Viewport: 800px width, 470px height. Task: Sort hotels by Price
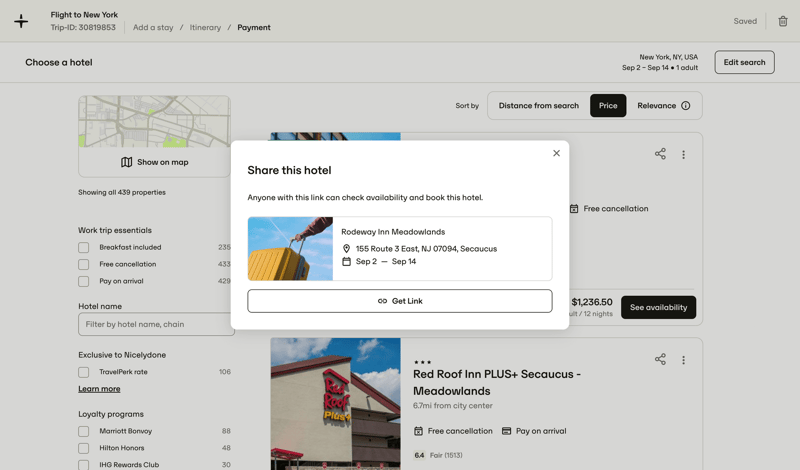click(x=608, y=106)
